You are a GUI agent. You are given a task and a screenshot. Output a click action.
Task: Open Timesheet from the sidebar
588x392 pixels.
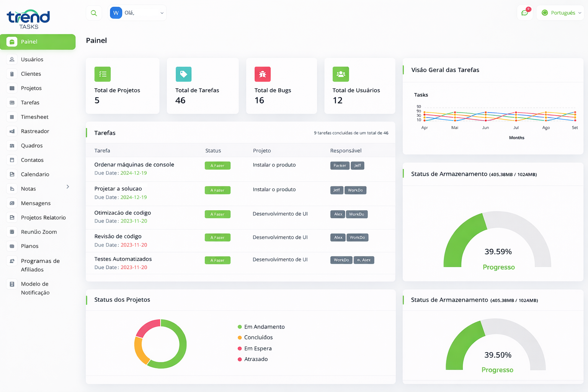point(34,117)
